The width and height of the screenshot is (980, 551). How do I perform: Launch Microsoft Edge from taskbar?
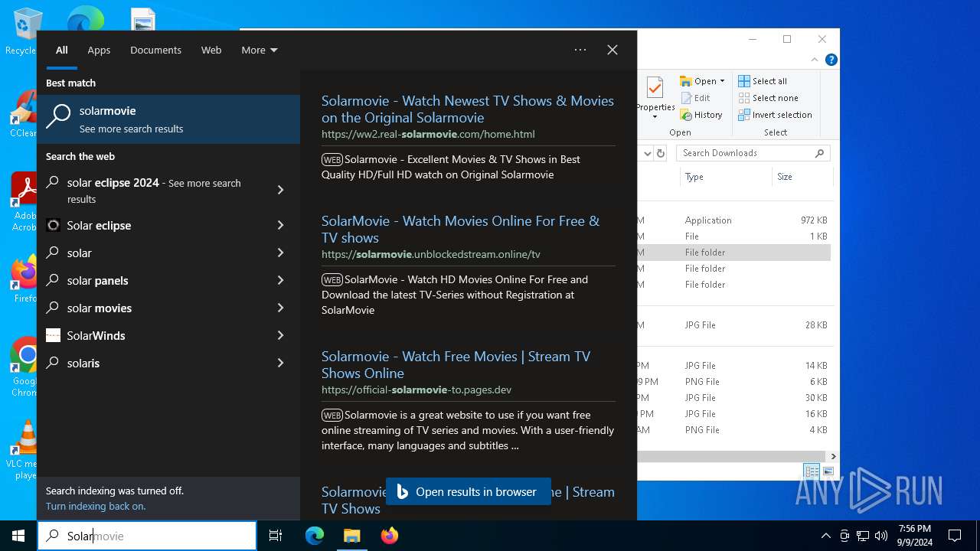tap(315, 536)
